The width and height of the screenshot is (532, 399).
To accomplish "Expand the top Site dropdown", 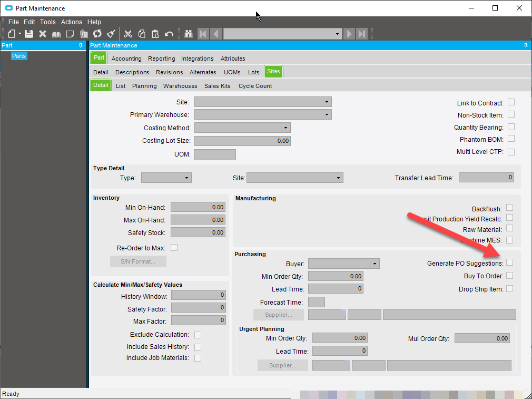I will 327,102.
